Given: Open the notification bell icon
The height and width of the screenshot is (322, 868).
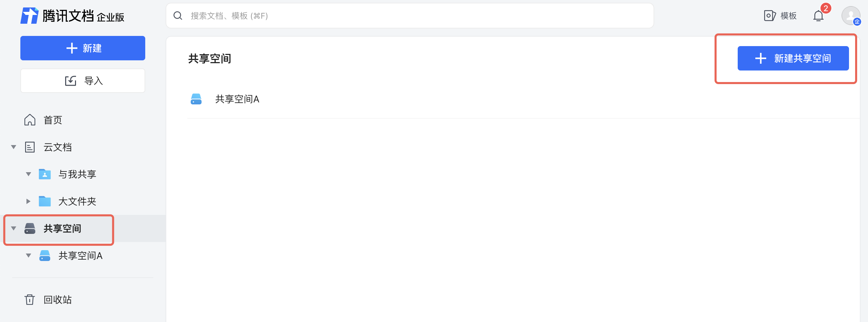Looking at the screenshot, I should coord(818,16).
